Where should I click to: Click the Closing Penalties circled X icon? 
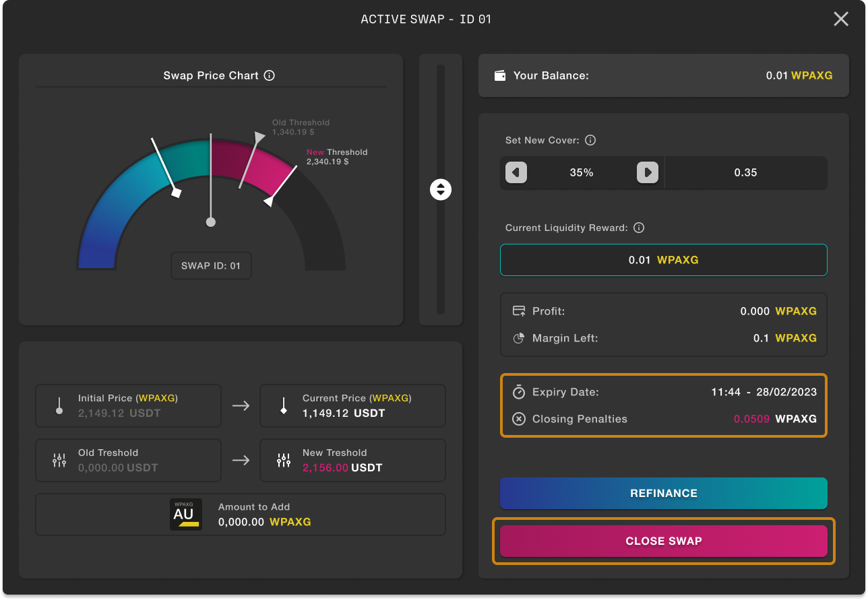click(519, 419)
